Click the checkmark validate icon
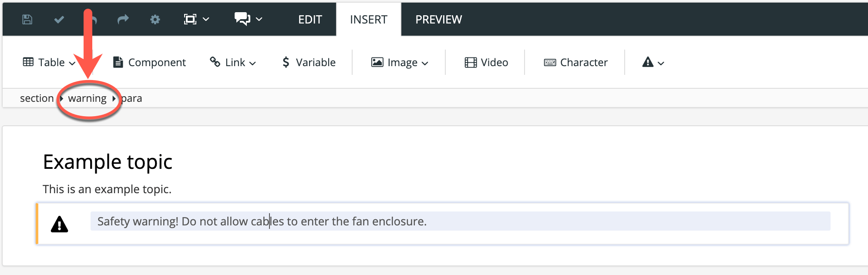Image resolution: width=868 pixels, height=275 pixels. 59,20
